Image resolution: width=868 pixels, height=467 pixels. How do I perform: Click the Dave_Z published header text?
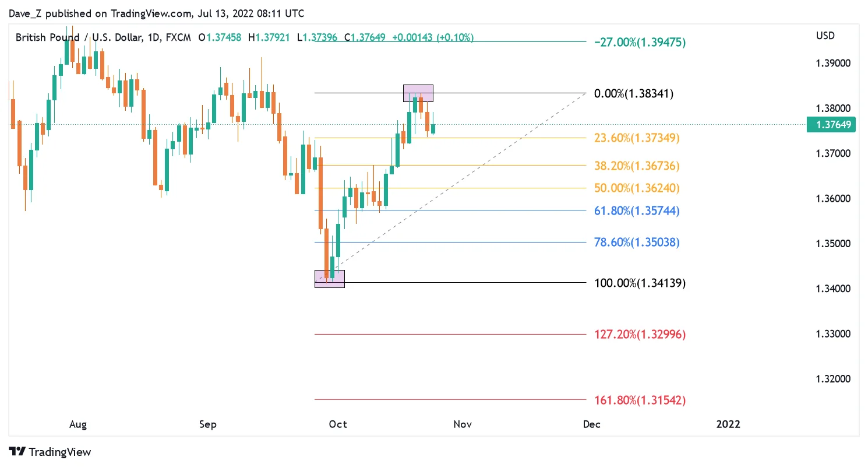point(156,13)
